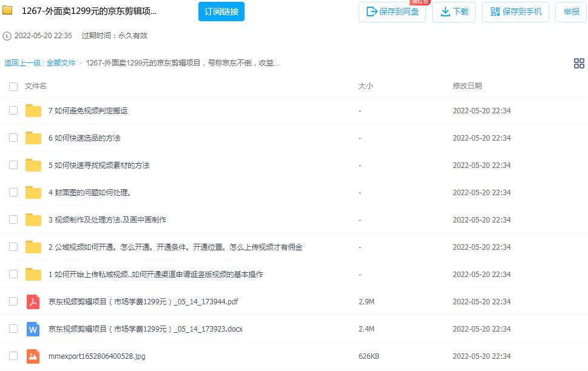
Task: Switch to grid view icon
Action: pos(579,63)
